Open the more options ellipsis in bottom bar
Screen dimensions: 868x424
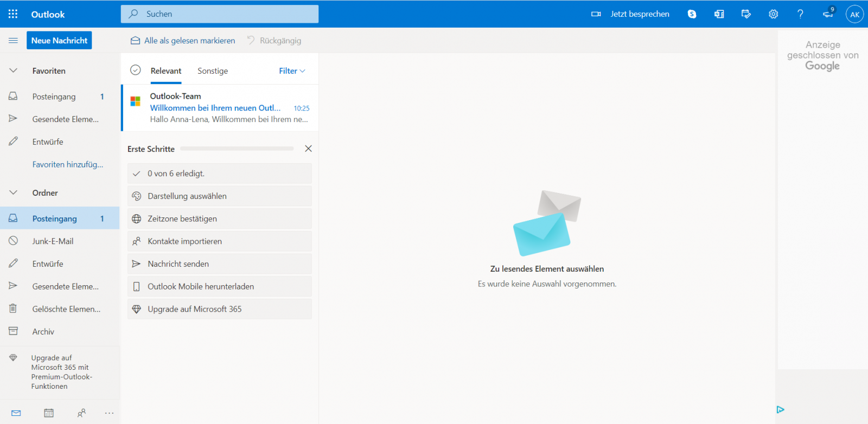[109, 413]
